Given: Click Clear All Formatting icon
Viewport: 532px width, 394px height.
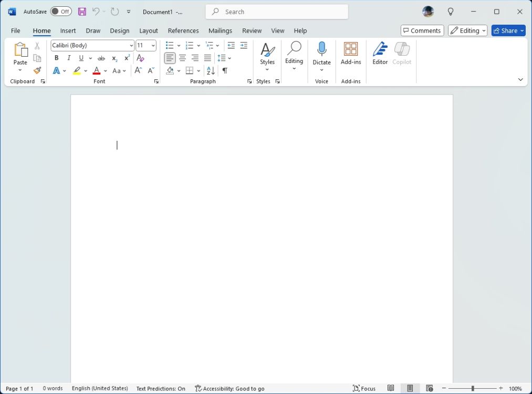Looking at the screenshot, I should (140, 58).
